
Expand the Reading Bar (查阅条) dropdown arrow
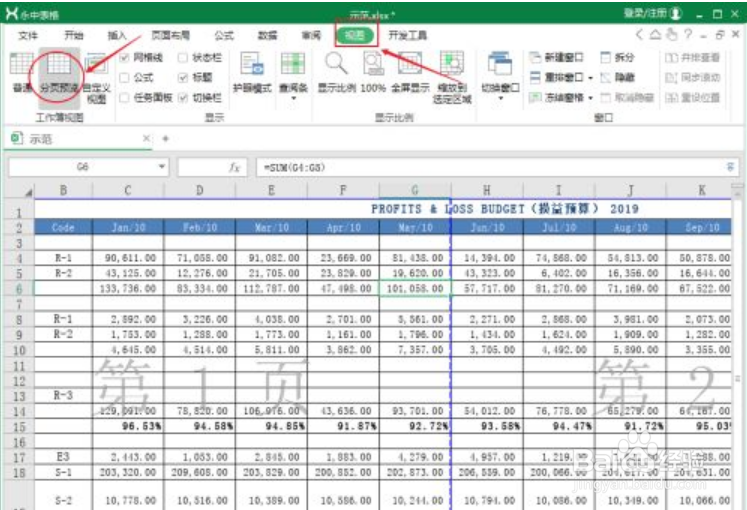click(293, 99)
